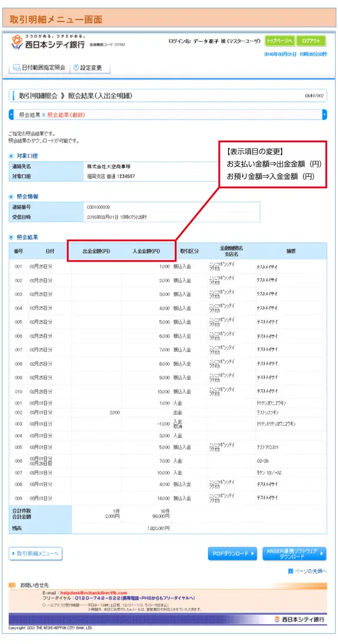Click the Nishi-Nippon City Bank header logo
The width and height of the screenshot is (338, 644).
click(x=47, y=42)
